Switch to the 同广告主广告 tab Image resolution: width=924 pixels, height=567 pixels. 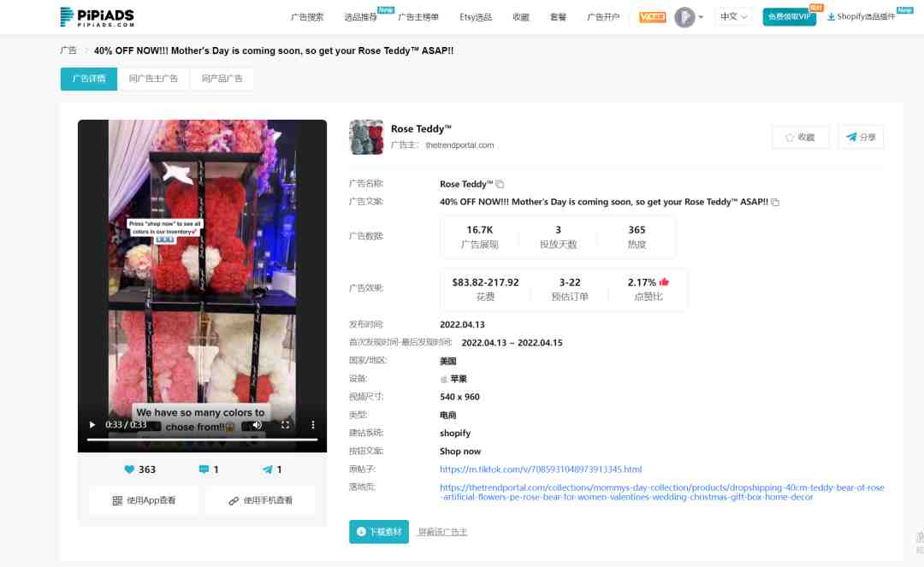tap(153, 79)
